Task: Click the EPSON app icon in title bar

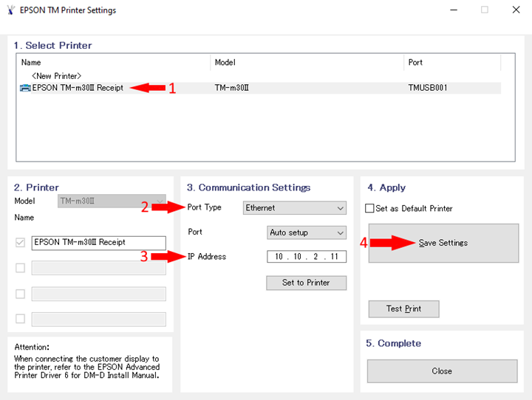Action: pos(10,10)
